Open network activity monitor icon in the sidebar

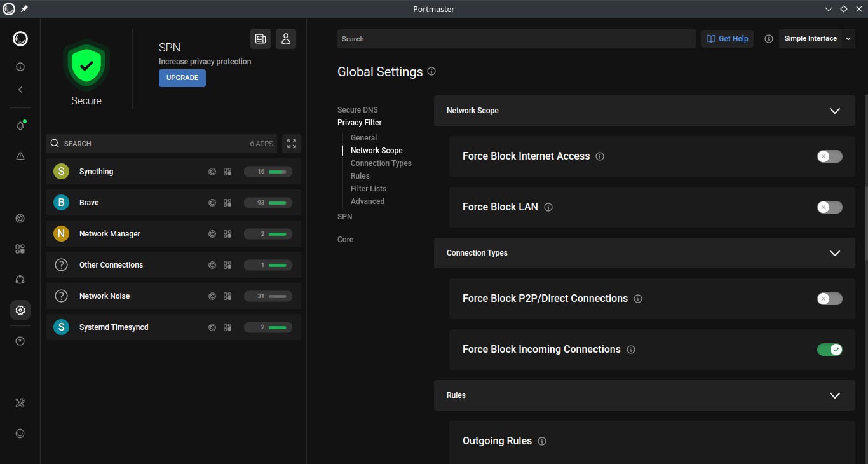tap(20, 219)
